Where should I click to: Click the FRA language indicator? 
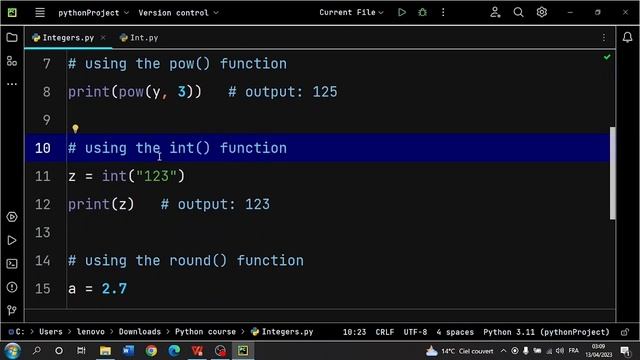coord(573,351)
